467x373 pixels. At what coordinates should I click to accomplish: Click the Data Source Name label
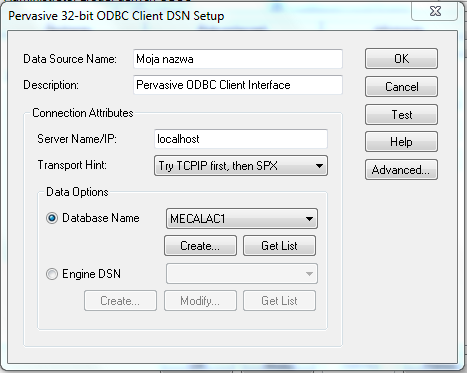coord(70,59)
